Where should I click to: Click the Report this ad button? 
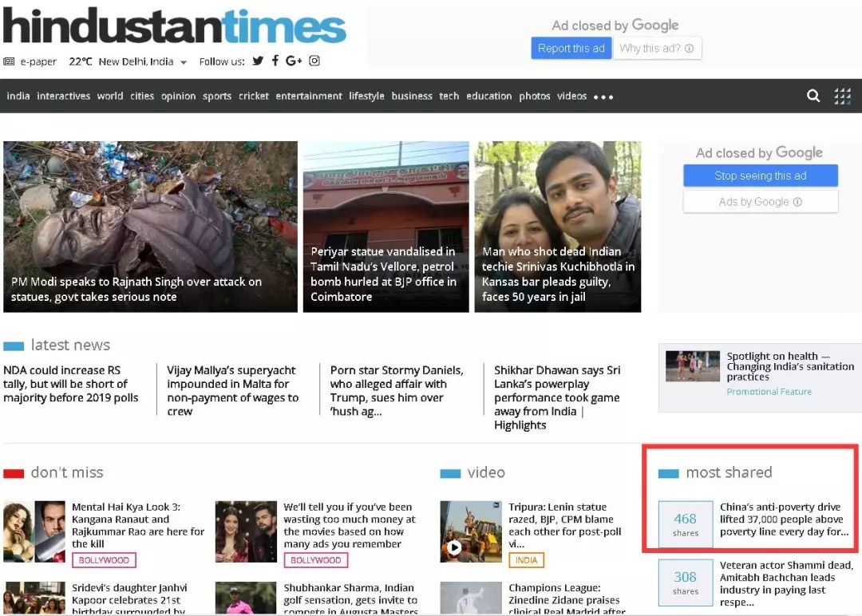pos(571,49)
